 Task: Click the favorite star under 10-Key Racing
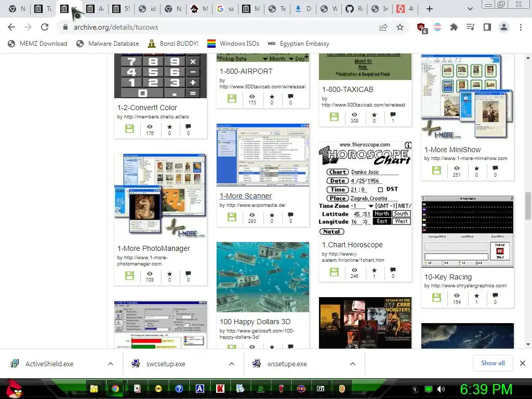[x=477, y=296]
